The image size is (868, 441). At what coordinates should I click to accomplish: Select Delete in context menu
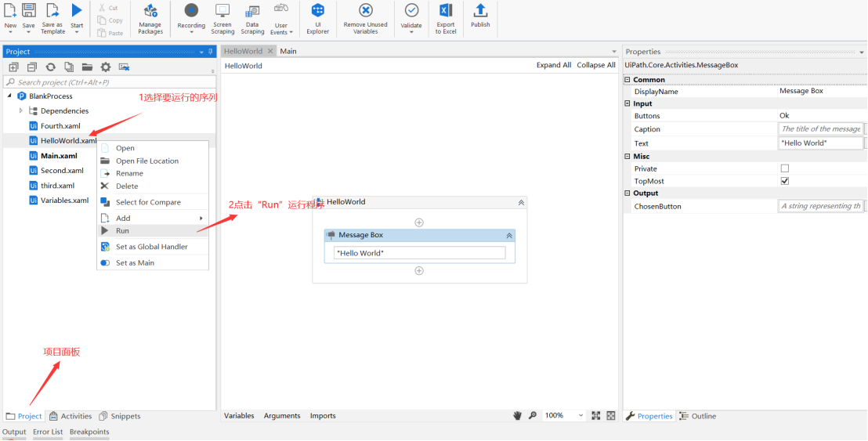click(153, 186)
